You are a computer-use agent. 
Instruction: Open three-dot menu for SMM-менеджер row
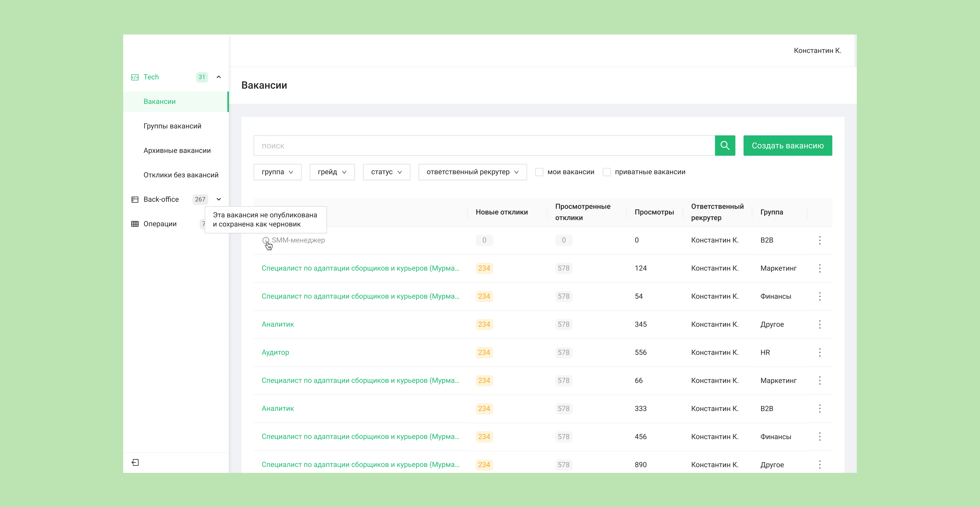click(819, 240)
